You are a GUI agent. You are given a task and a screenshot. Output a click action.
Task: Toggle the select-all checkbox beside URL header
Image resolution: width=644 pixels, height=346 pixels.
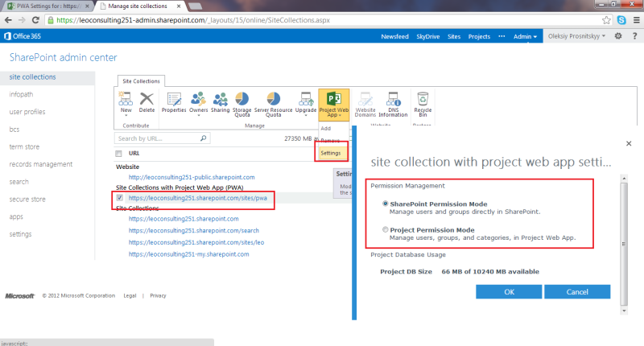118,154
